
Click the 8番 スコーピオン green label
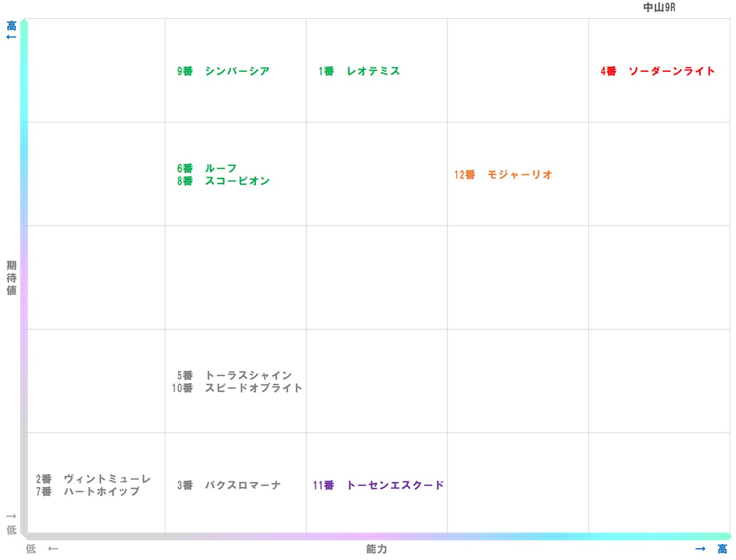pyautogui.click(x=222, y=181)
